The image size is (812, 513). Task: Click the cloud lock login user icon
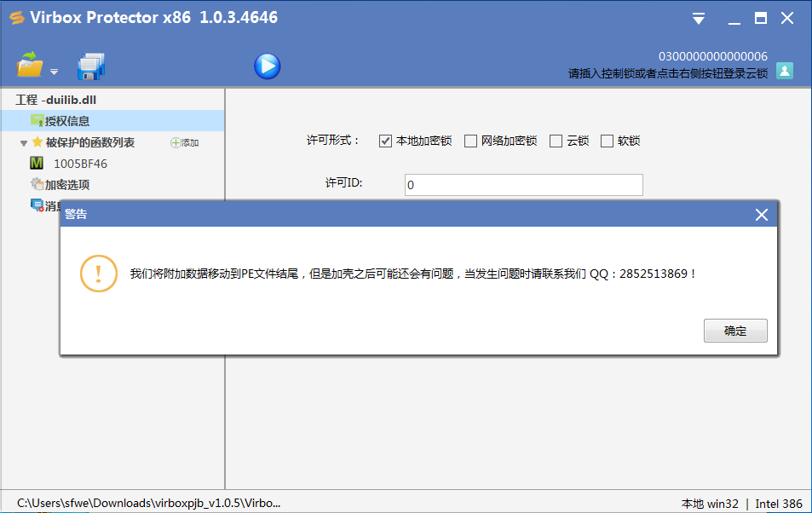click(785, 71)
